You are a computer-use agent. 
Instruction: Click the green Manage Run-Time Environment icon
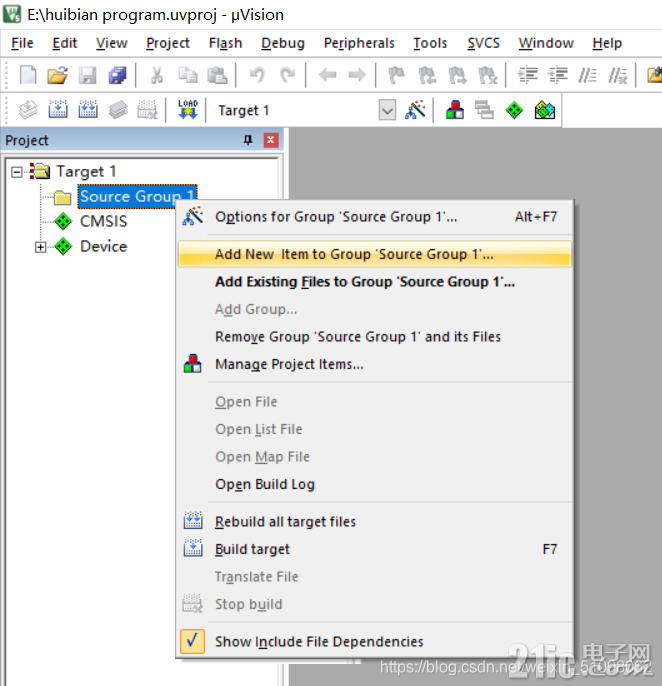[x=514, y=109]
